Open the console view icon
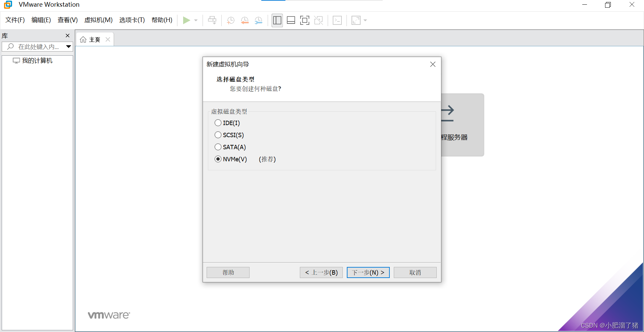 coord(337,20)
